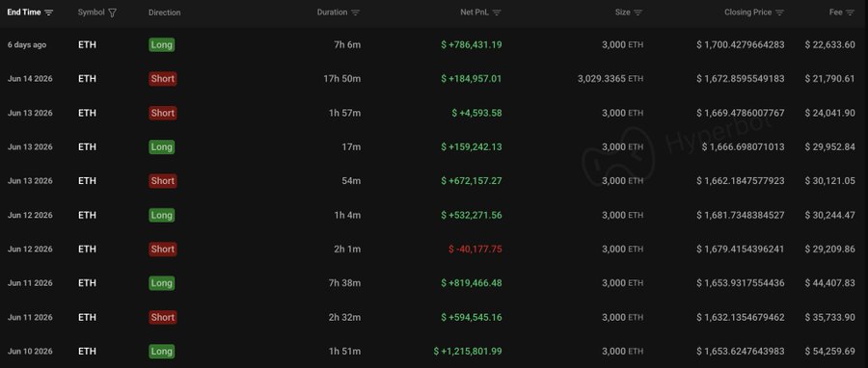Click the fee value $ 35,733.90
The width and height of the screenshot is (868, 368).
pyautogui.click(x=829, y=317)
